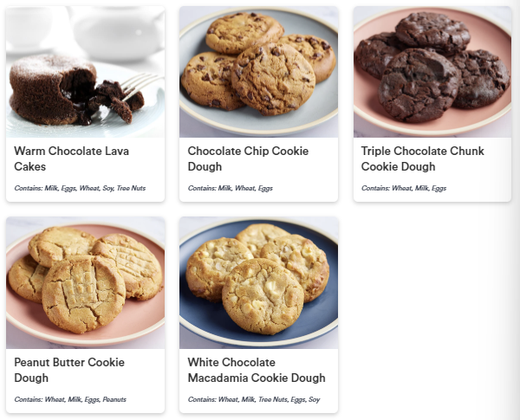View the Peanut Butter Cookie Dough picture

coord(85,283)
